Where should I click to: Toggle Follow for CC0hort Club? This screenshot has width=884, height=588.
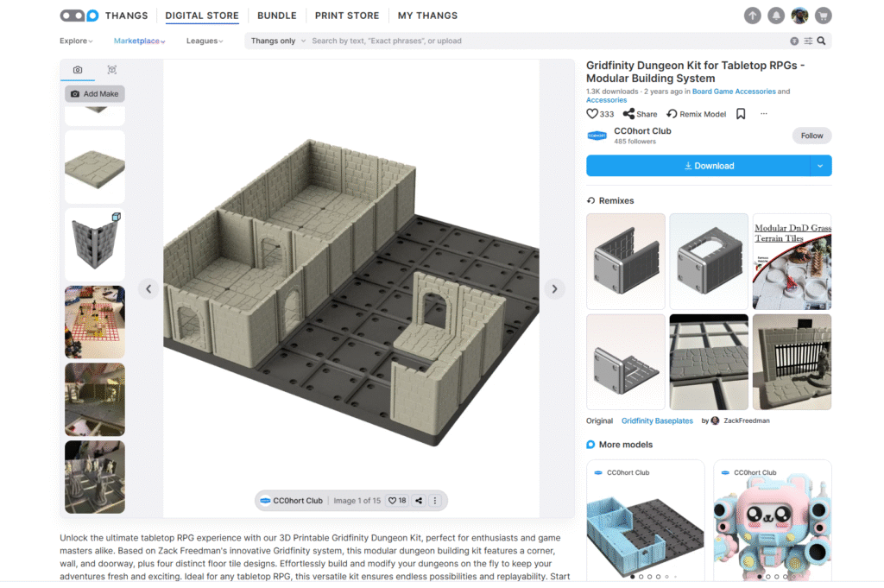pyautogui.click(x=811, y=136)
